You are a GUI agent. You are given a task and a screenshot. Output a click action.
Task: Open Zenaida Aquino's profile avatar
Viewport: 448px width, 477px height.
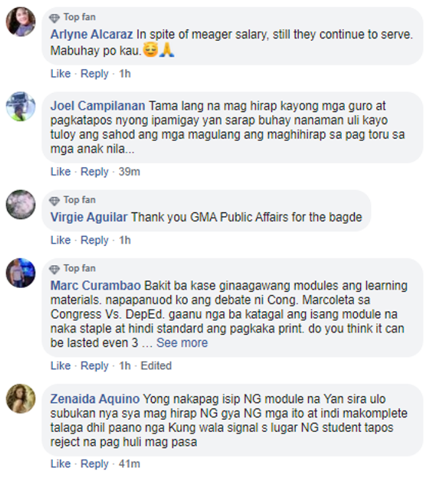pyautogui.click(x=21, y=399)
